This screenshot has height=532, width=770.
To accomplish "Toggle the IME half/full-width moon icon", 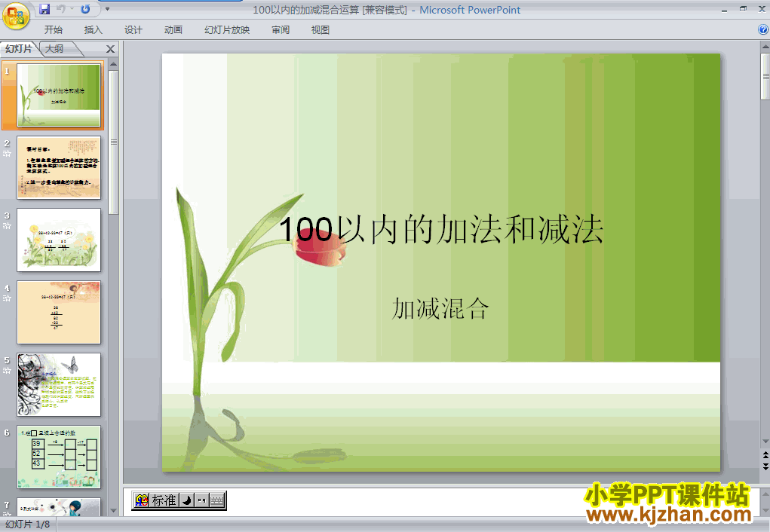I will [x=186, y=500].
